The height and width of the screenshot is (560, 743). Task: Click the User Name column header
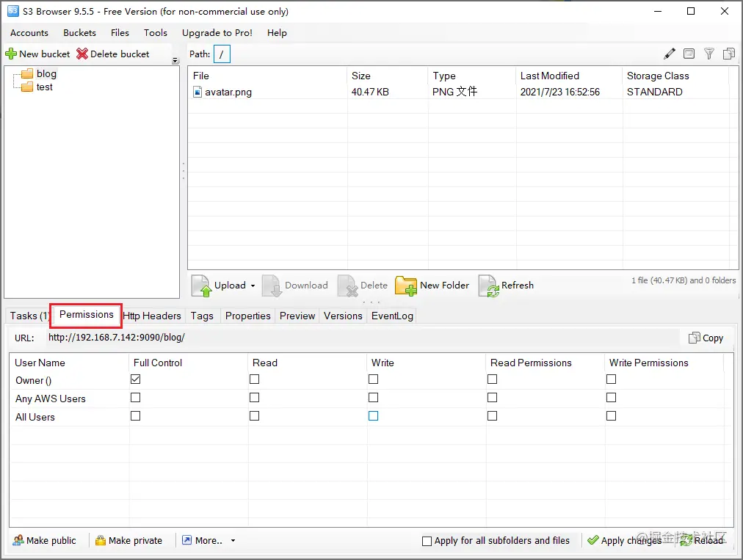click(x=69, y=363)
